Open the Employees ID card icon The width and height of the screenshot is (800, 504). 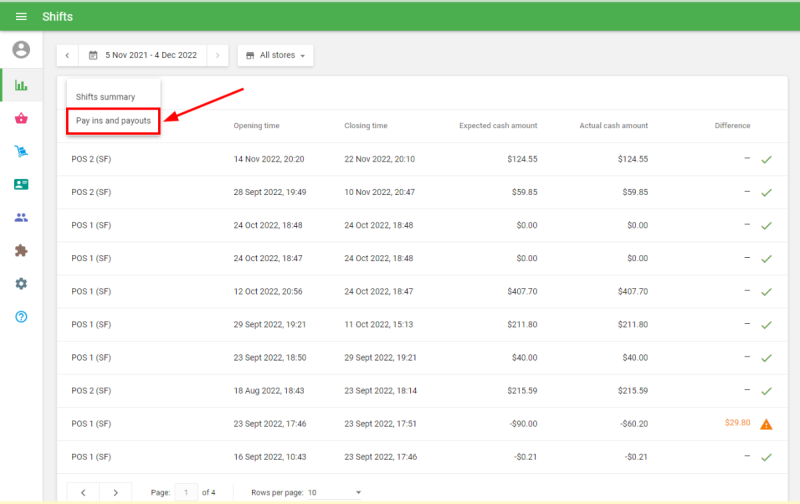(21, 185)
